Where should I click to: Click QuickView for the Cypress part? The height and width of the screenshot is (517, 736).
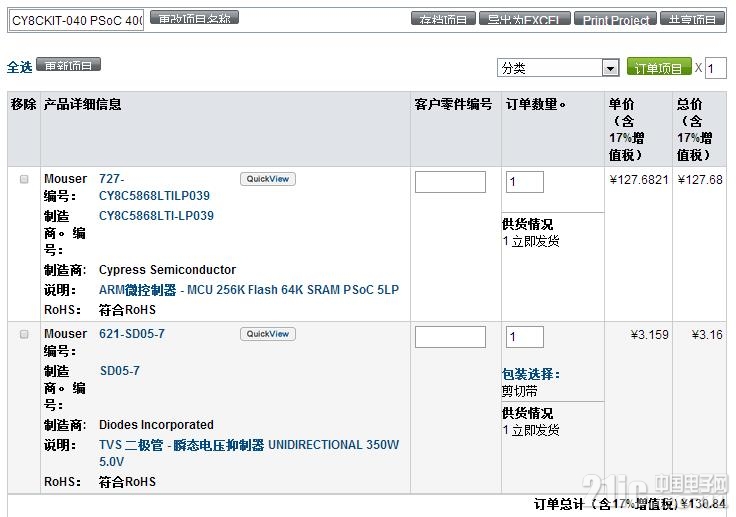click(268, 179)
